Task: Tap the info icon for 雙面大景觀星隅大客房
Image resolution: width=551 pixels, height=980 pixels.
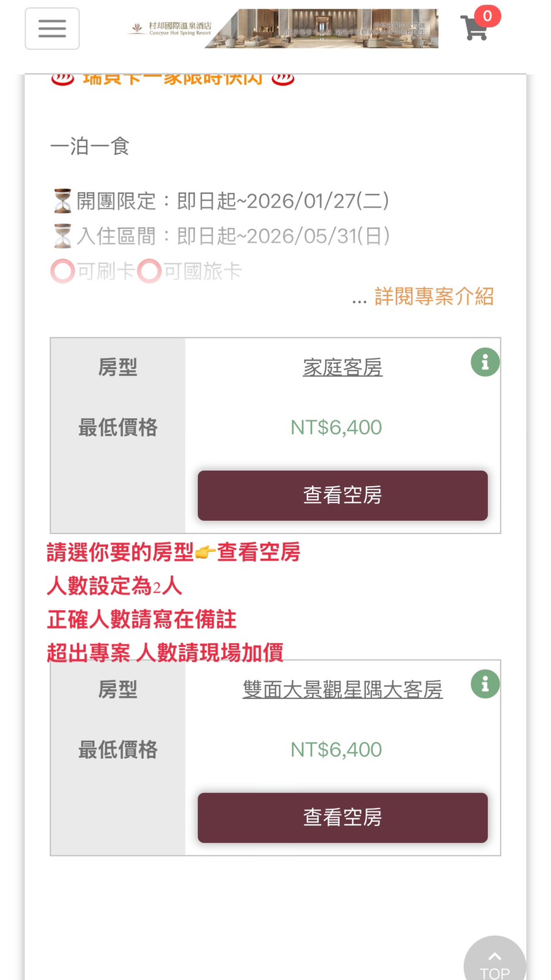Action: [485, 684]
